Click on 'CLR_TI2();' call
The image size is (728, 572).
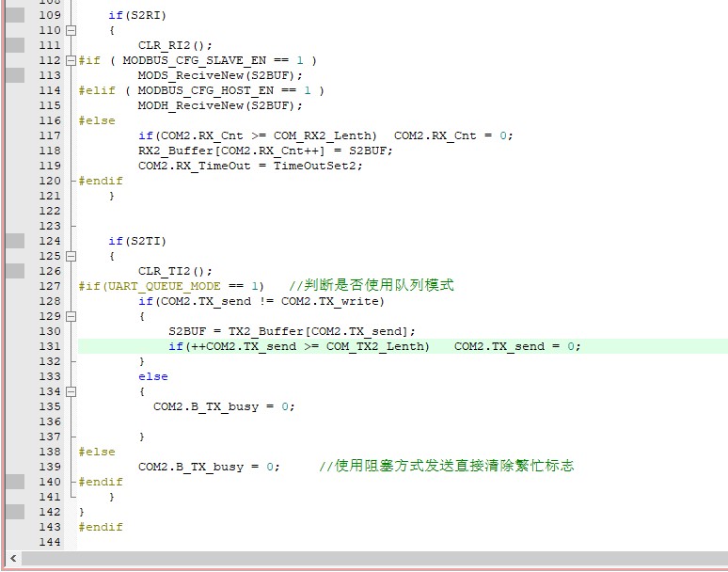click(x=175, y=271)
